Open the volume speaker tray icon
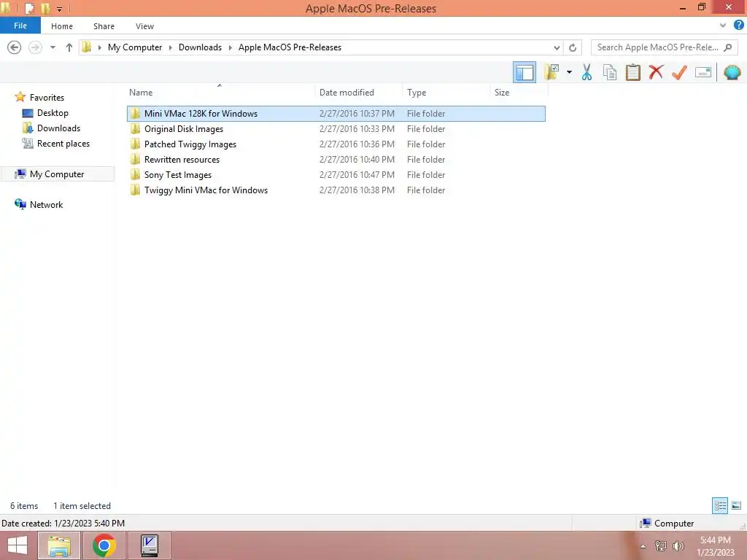747x560 pixels. 678,546
